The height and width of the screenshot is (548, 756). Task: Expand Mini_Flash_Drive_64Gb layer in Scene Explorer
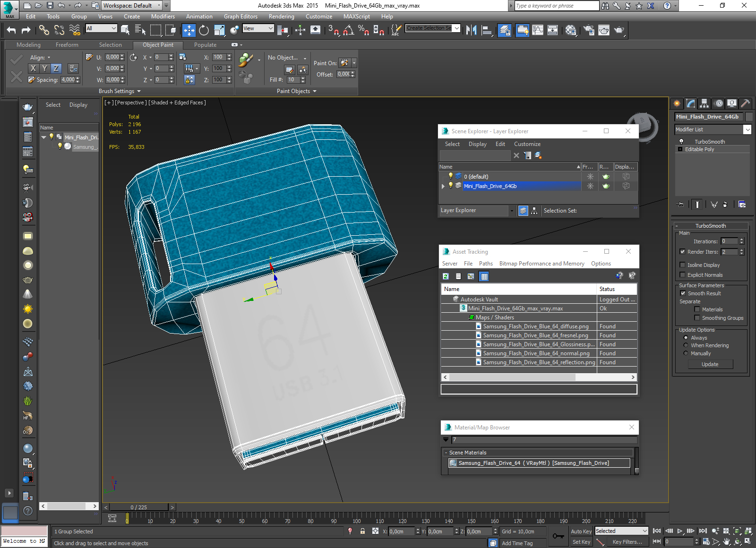(443, 186)
